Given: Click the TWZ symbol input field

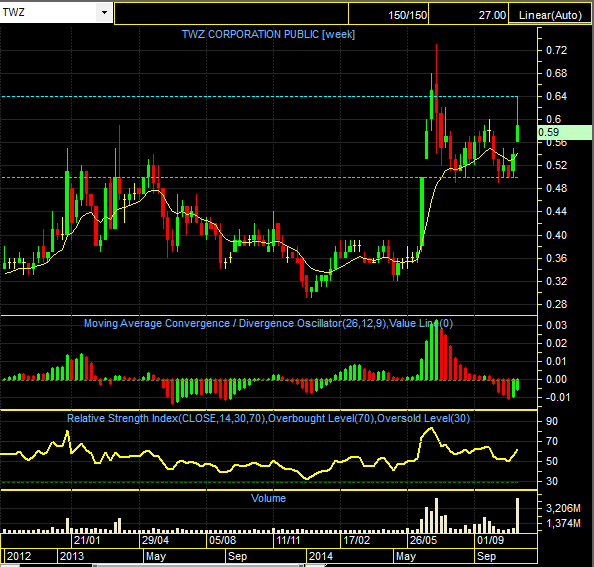Looking at the screenshot, I should coord(48,12).
